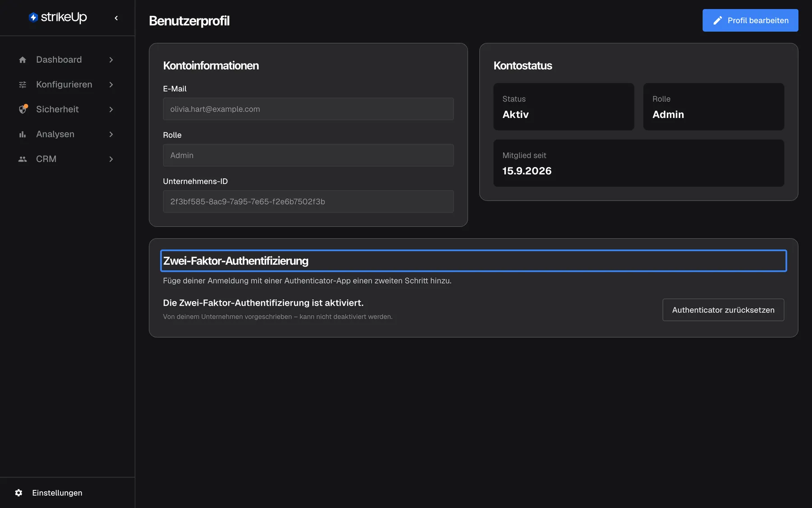Click the CRM people icon
Screen dimensions: 812x508
23,159
